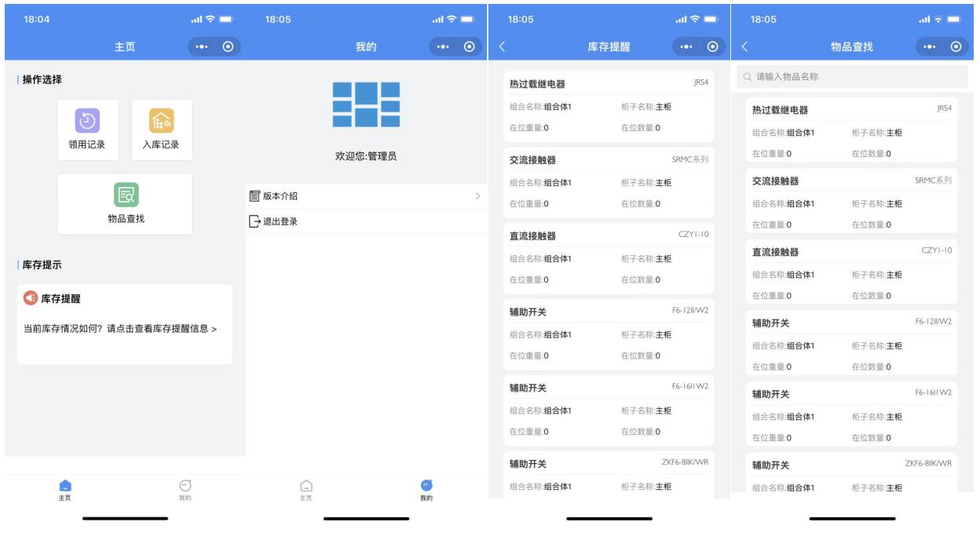
Task: Go back from the 物品查找 page
Action: click(x=744, y=47)
